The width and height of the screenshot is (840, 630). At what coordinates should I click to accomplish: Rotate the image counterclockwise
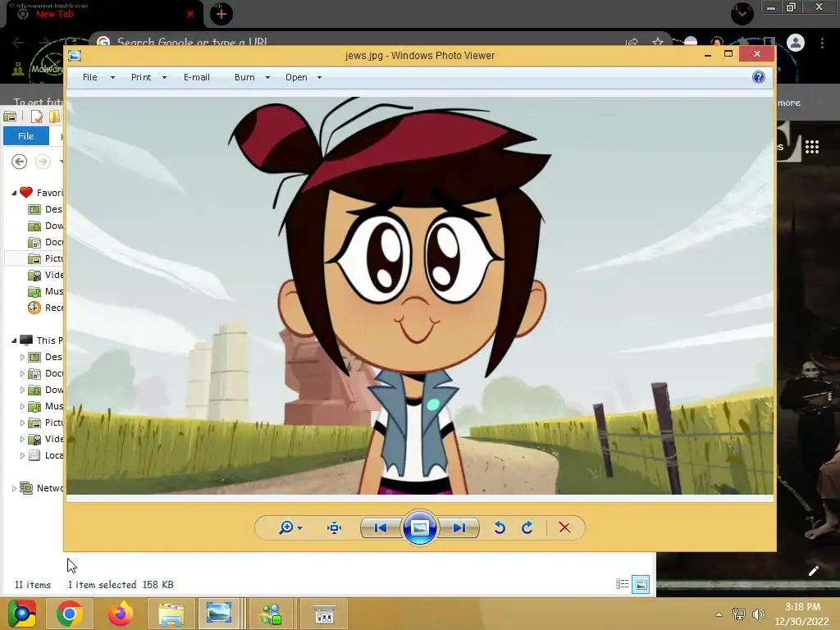coord(500,527)
